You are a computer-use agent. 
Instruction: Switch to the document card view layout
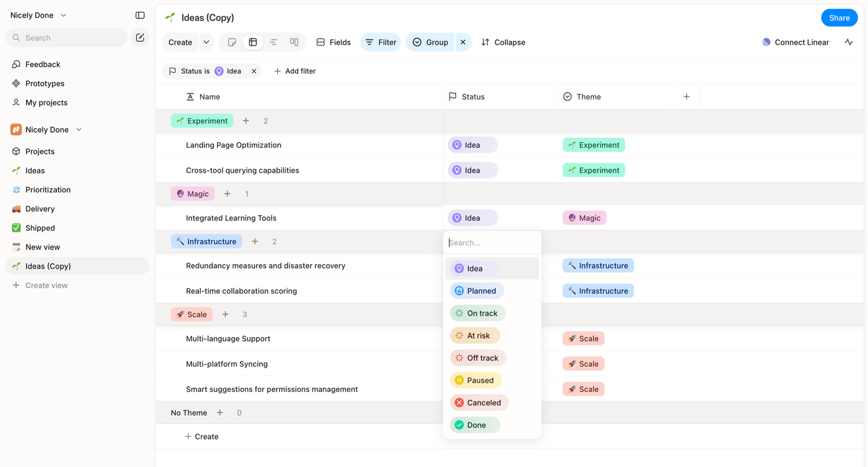[x=232, y=42]
